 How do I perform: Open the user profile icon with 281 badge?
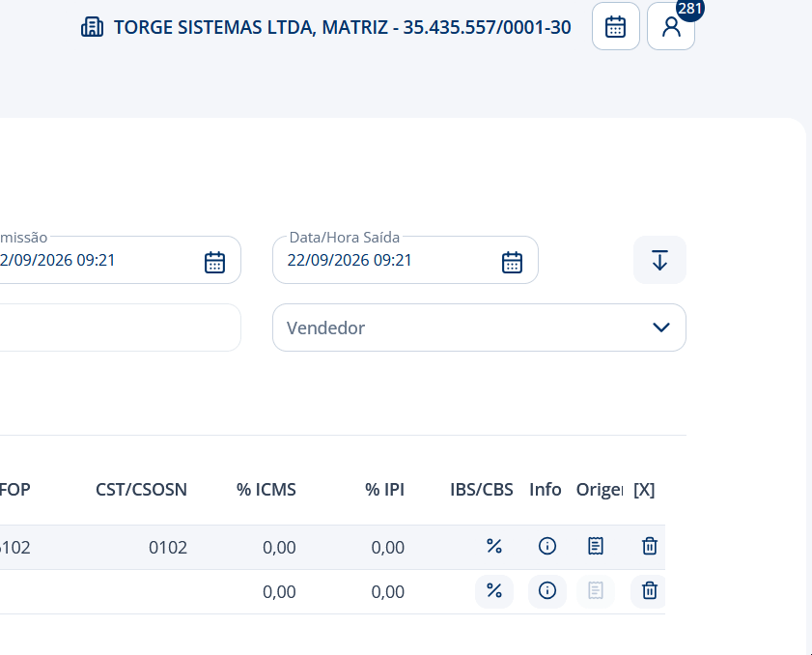point(671,26)
